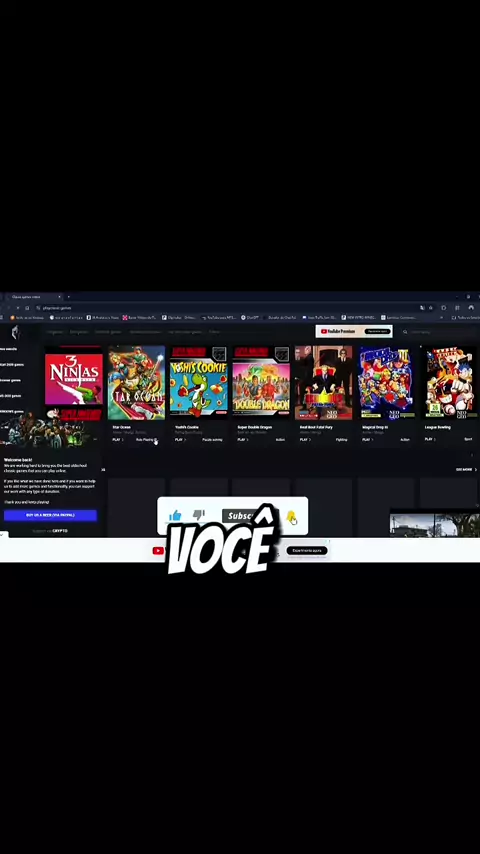The image size is (480, 854).
Task: Click PLAY under League Bowling
Action: click(429, 439)
